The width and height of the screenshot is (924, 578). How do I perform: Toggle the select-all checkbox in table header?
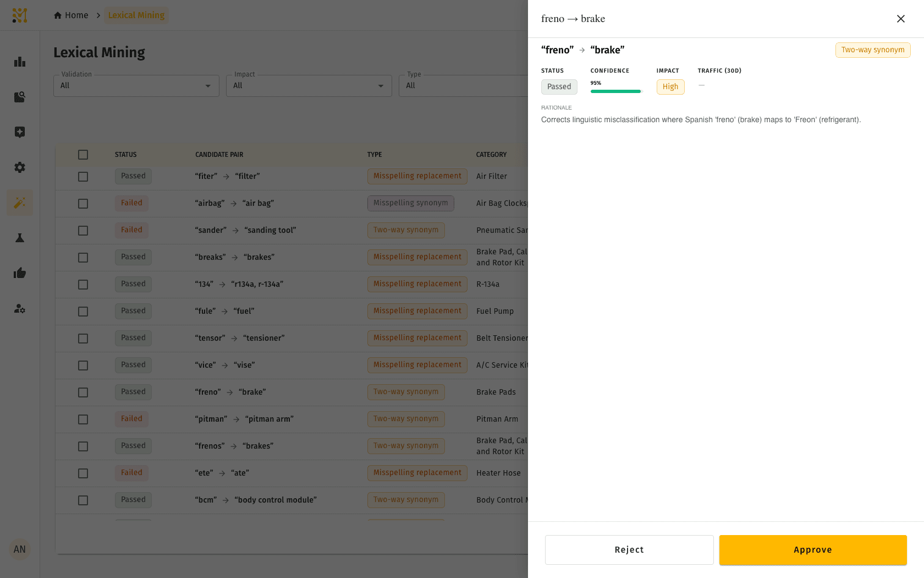83,155
